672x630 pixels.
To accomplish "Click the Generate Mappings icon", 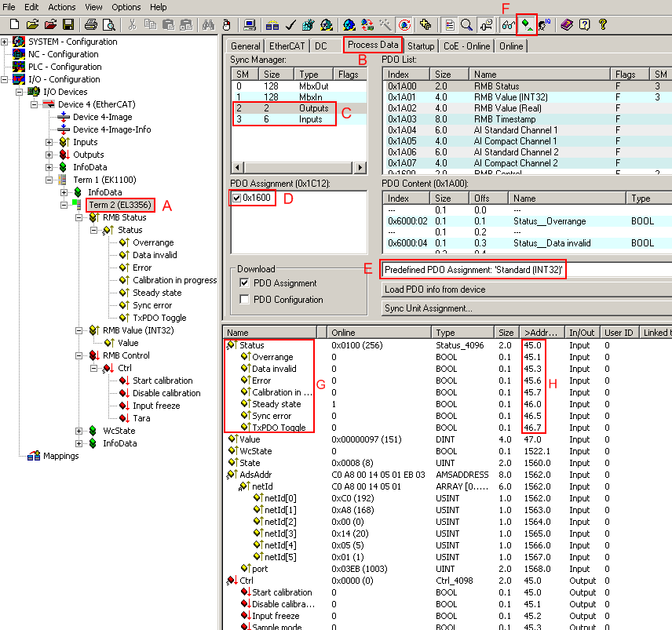I will pyautogui.click(x=272, y=25).
